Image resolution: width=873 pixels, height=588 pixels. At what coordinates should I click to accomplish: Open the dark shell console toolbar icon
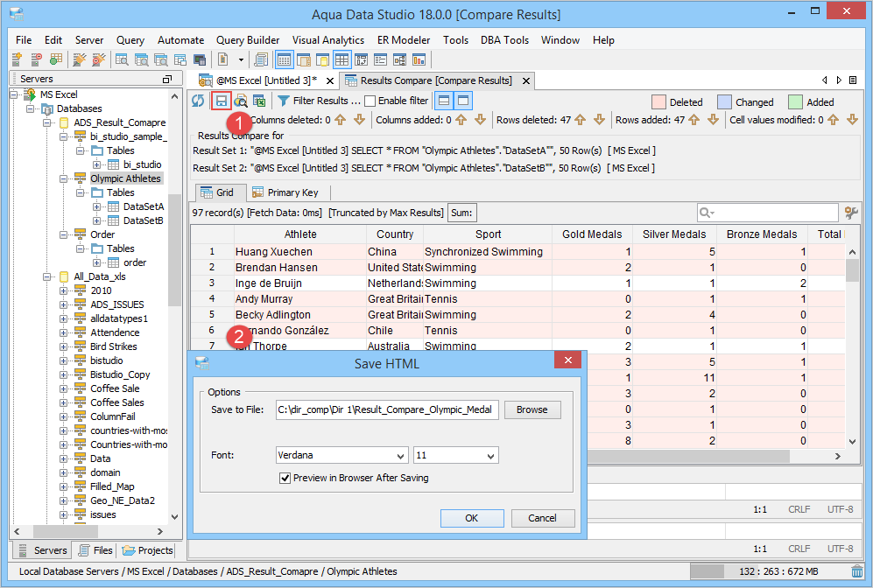pyautogui.click(x=200, y=59)
